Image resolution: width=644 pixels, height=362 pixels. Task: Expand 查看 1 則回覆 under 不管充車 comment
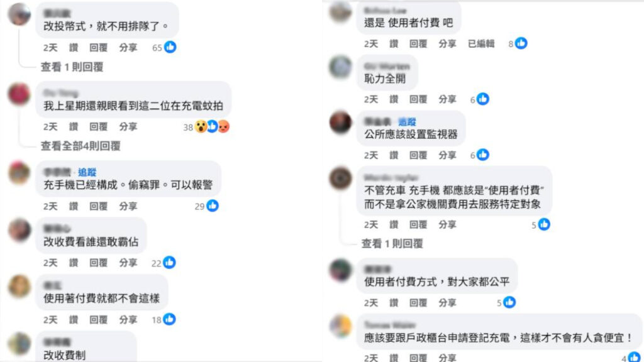tap(392, 244)
